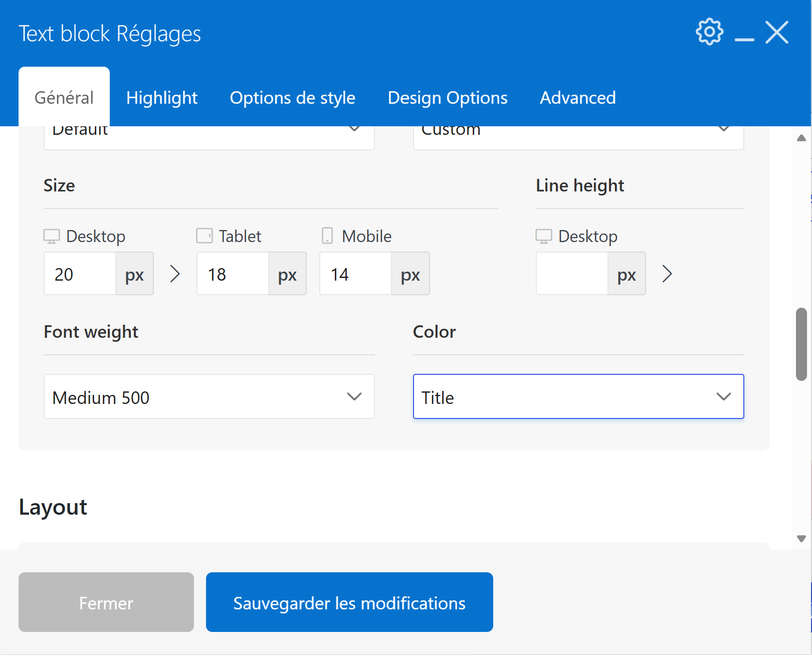This screenshot has height=655, width=812.
Task: Open the Advanced tab
Action: tap(578, 97)
